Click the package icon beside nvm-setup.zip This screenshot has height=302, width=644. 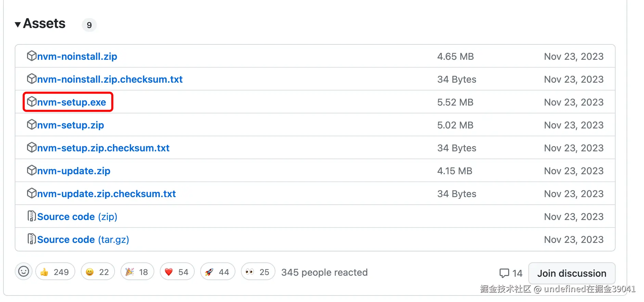pyautogui.click(x=31, y=125)
